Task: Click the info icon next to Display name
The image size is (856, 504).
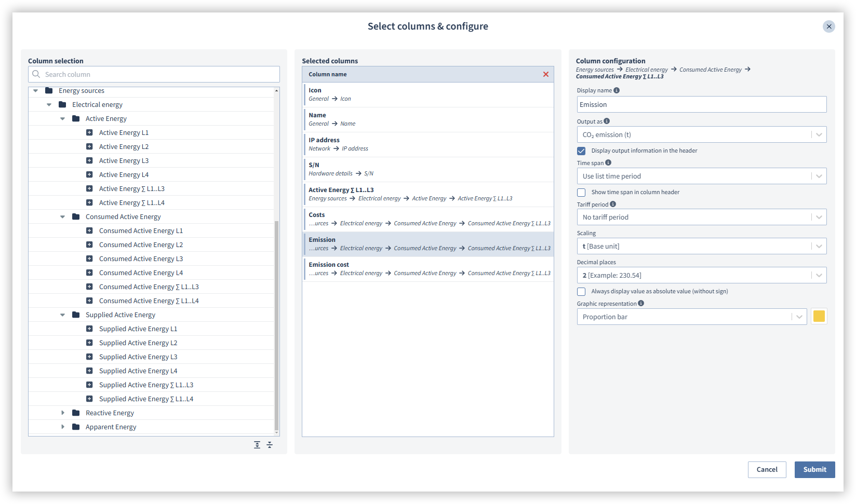Action: pos(617,90)
